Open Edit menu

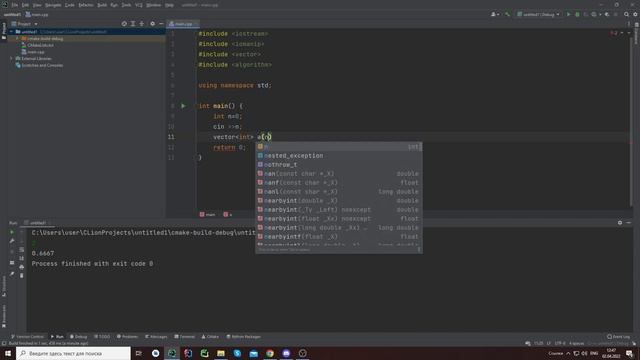tap(25, 5)
